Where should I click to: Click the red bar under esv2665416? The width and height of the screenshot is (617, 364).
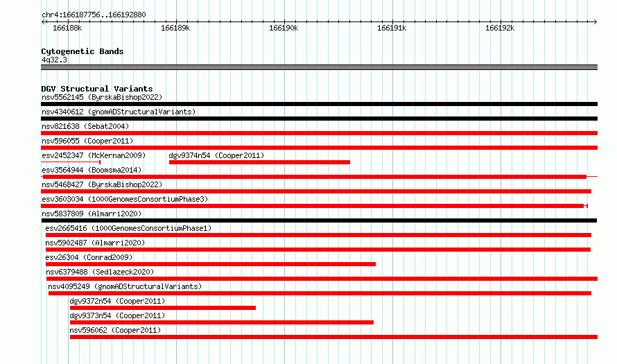(318, 235)
